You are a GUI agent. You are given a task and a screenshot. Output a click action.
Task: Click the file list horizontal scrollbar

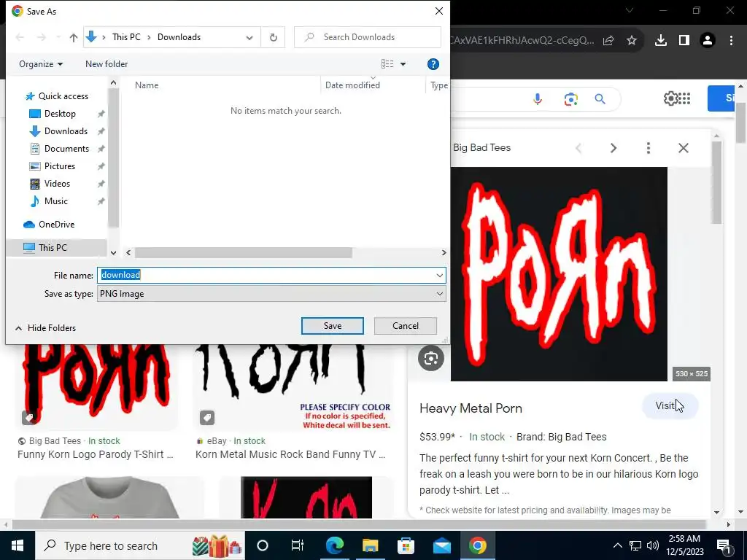(244, 253)
